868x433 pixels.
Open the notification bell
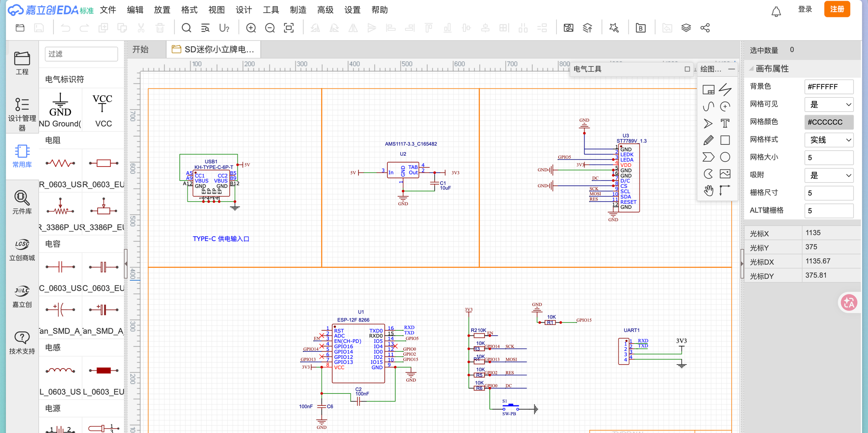tap(776, 11)
